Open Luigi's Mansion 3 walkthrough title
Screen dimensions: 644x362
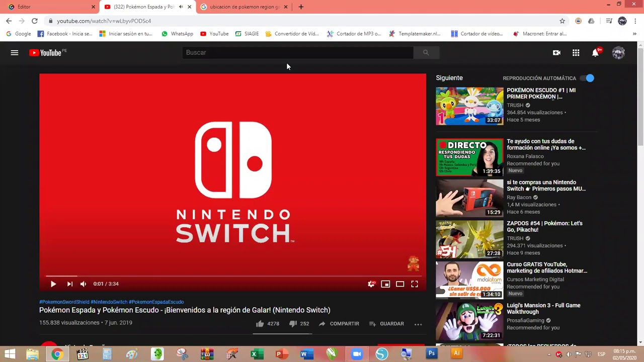[543, 309]
